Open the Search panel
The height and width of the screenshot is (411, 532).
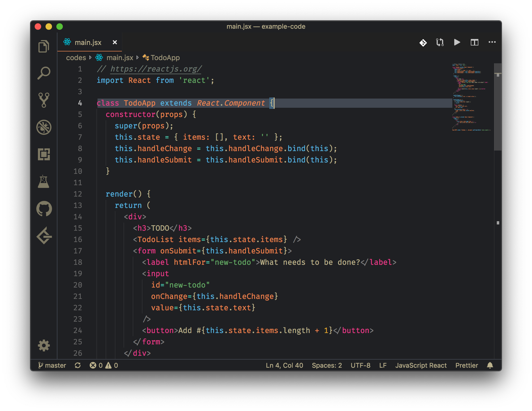44,73
